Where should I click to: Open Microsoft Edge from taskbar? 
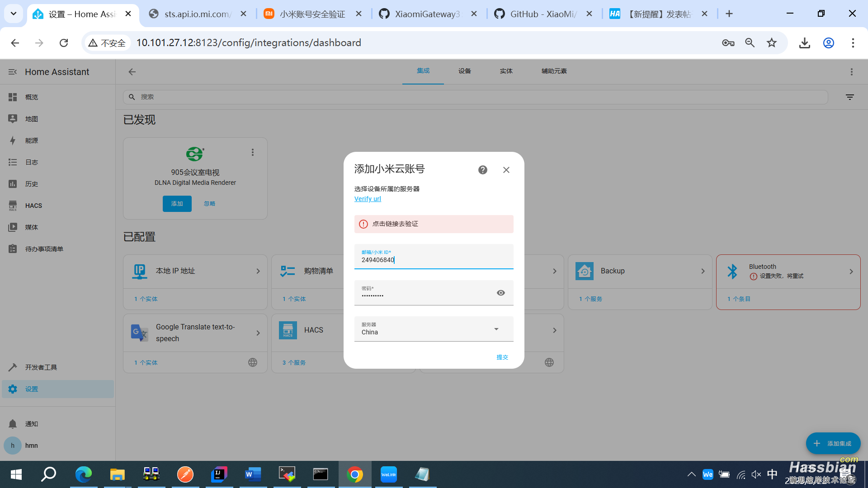84,474
